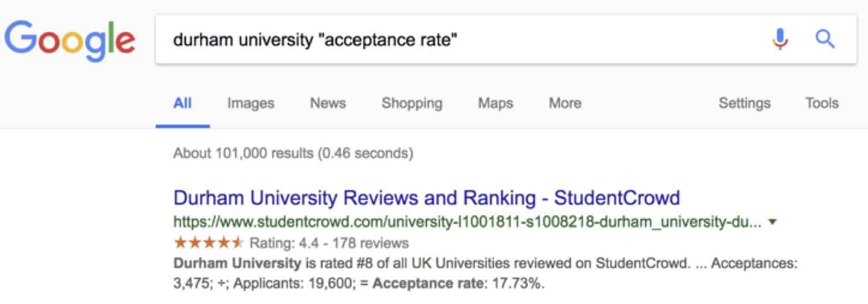
Task: Click the blue magnifying glass search icon
Action: pyautogui.click(x=825, y=40)
